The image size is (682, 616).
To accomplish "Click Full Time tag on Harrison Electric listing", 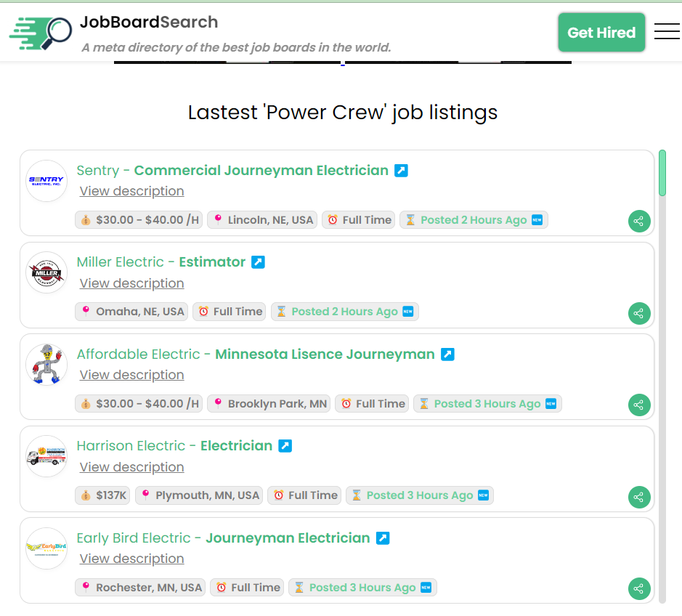I will click(304, 495).
